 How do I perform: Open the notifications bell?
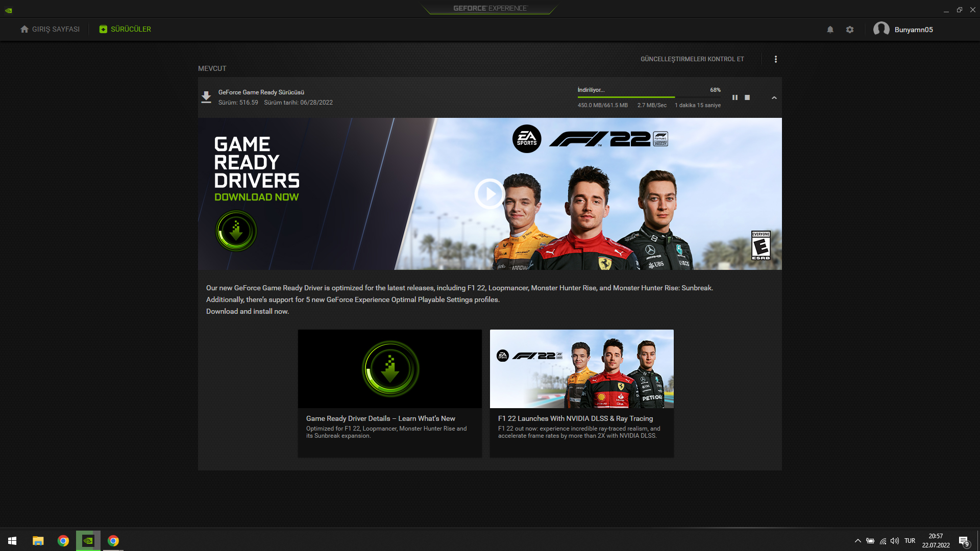[830, 30]
